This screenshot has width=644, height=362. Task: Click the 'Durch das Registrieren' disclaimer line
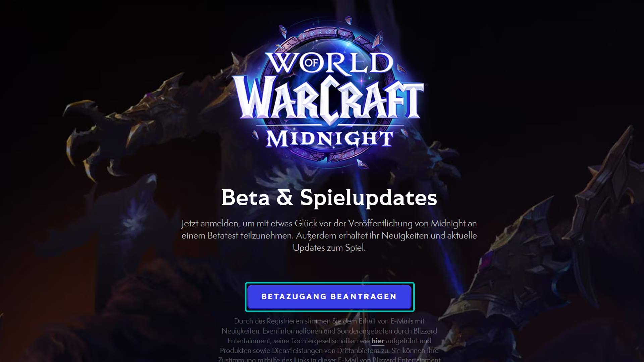329,321
